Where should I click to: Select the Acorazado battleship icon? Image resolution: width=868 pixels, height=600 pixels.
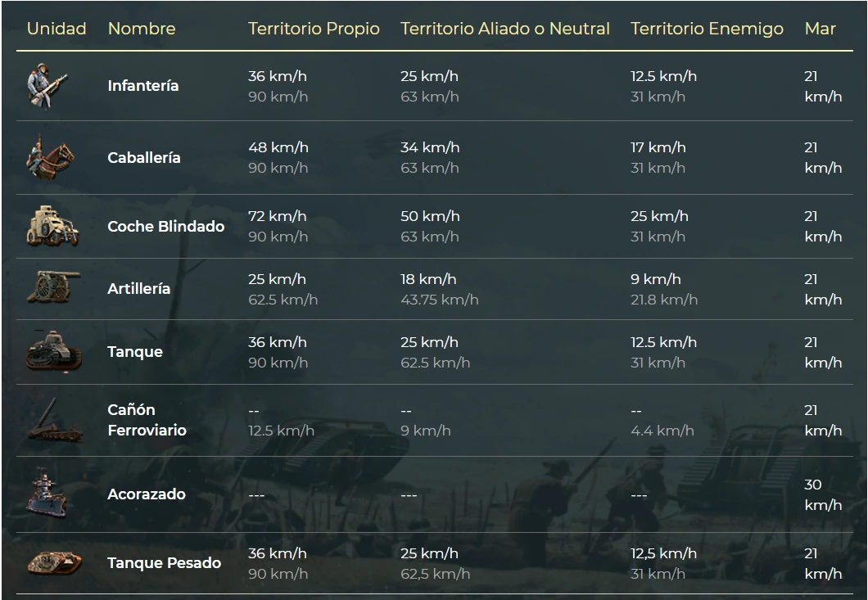47,494
